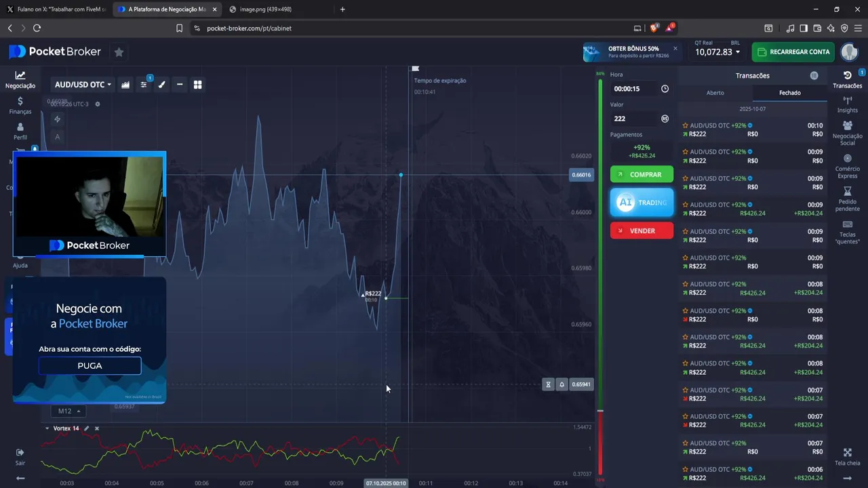Collapse right sidebar with bottom arrow
Image resolution: width=868 pixels, height=488 pixels.
tap(847, 478)
